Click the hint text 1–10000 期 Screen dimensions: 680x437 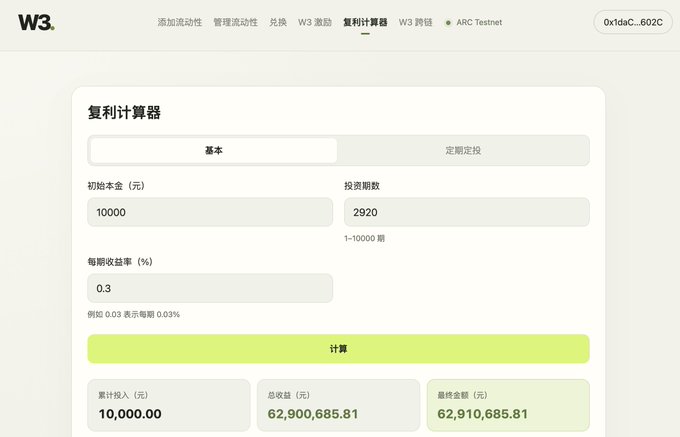(x=364, y=238)
